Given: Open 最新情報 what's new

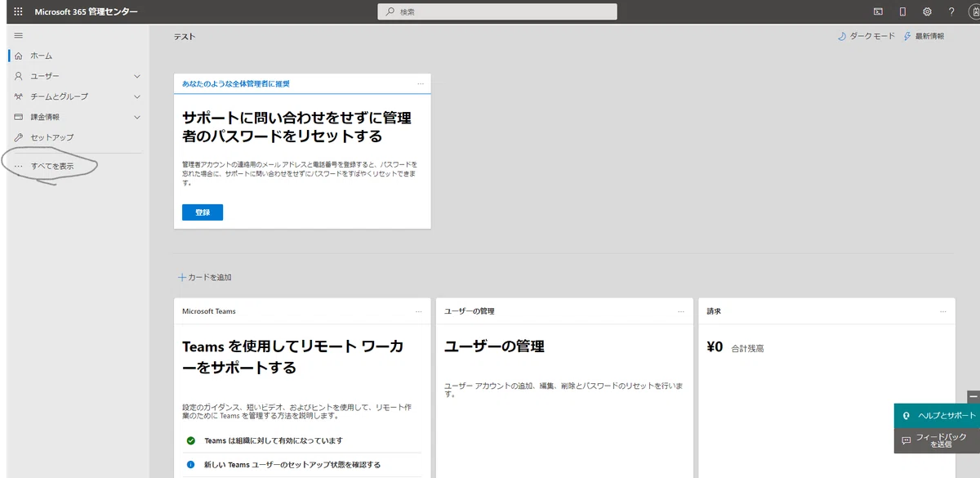Looking at the screenshot, I should tap(924, 36).
